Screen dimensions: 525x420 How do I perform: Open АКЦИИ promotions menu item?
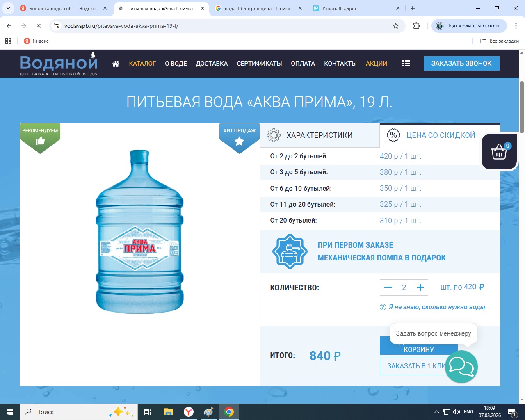pos(377,64)
